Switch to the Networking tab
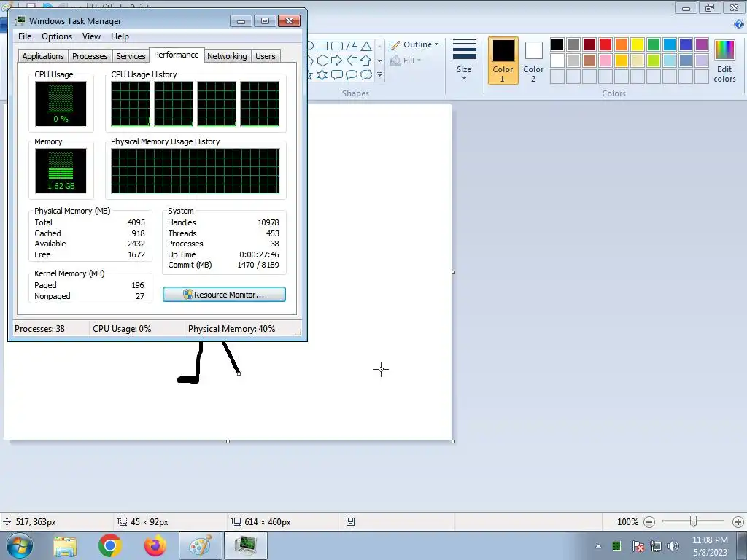 (x=227, y=56)
